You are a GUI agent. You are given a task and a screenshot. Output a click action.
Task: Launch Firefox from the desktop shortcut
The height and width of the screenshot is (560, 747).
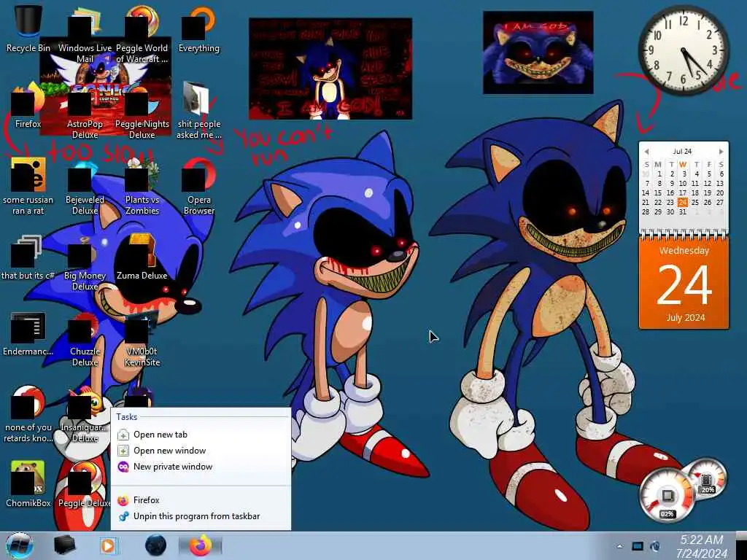click(x=28, y=106)
